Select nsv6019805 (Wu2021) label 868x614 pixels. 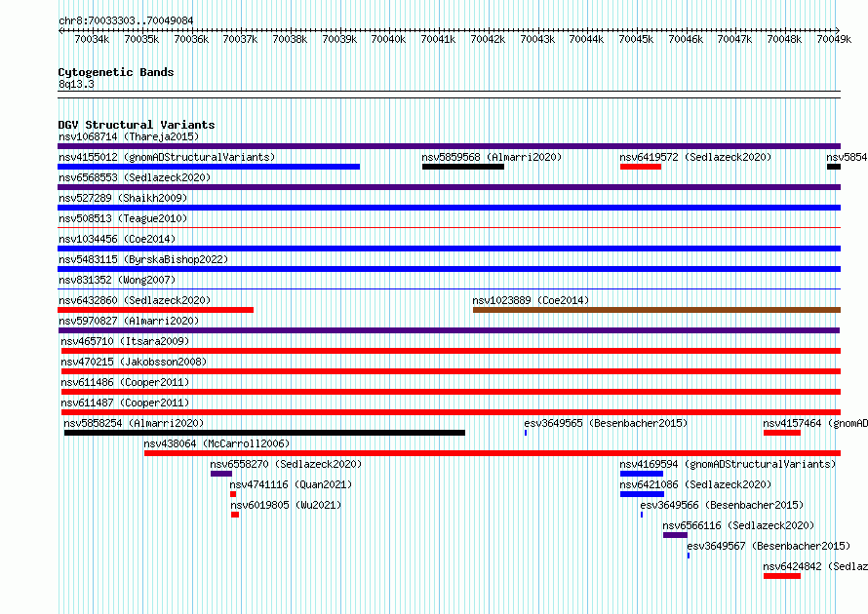(286, 505)
